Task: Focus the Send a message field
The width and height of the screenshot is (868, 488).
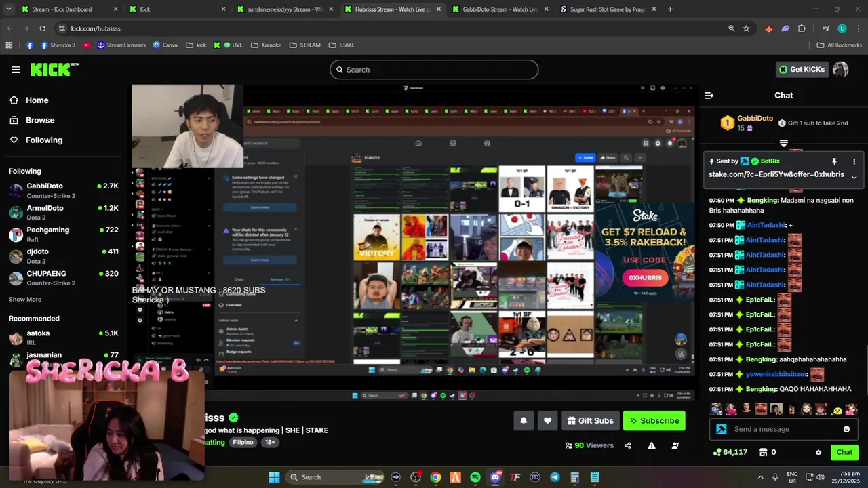Action: (x=784, y=429)
